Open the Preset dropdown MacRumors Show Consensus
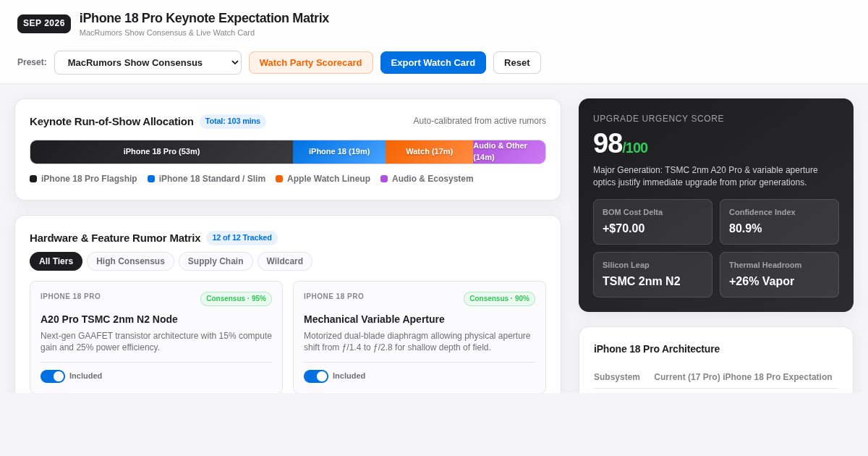The width and height of the screenshot is (868, 456). (x=148, y=62)
